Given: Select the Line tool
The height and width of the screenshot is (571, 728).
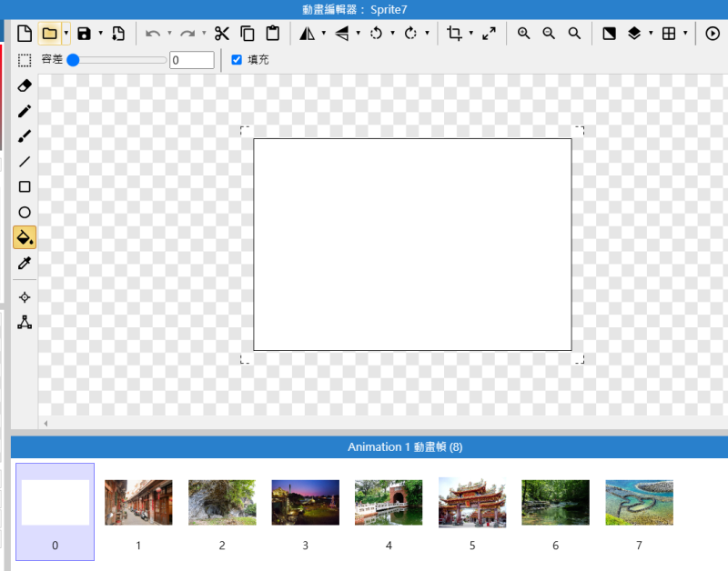Looking at the screenshot, I should coord(25,162).
